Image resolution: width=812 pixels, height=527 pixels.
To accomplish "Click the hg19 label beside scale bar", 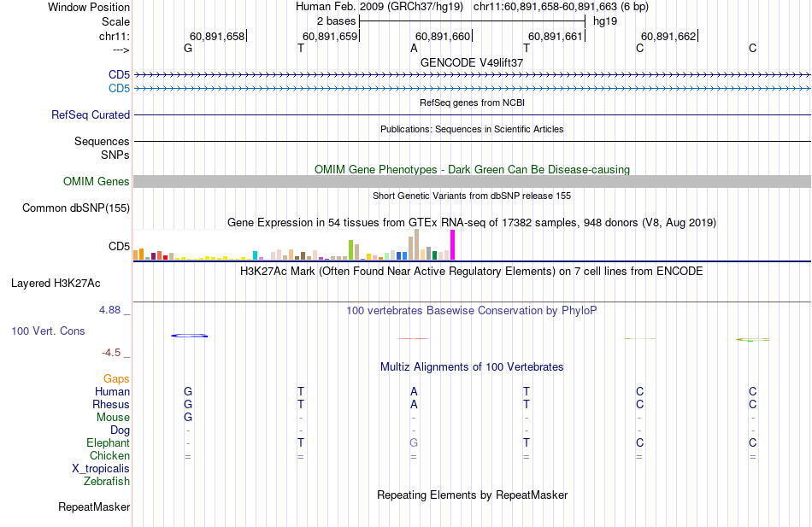I will click(605, 21).
